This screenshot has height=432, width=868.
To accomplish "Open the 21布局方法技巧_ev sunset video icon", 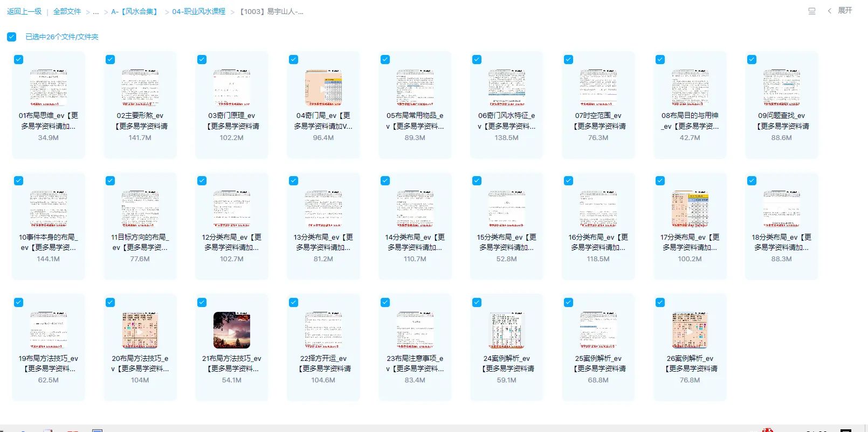I will pyautogui.click(x=231, y=330).
